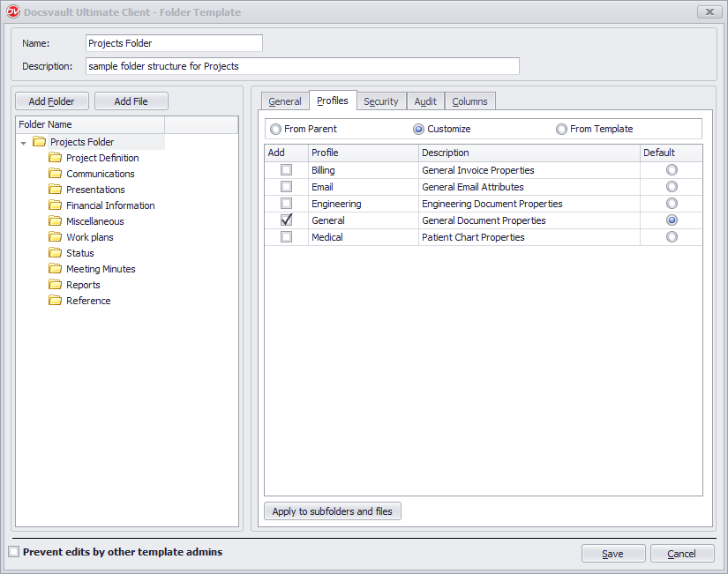Sort by the Profile column header

[363, 153]
